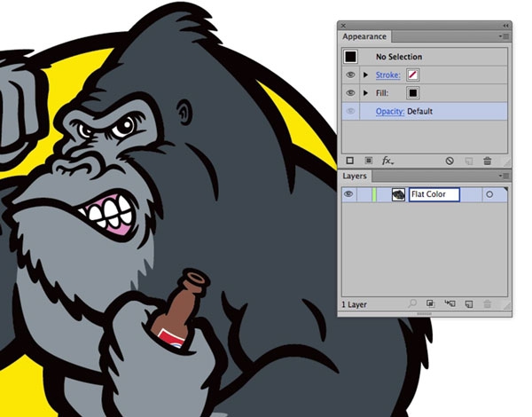Toggle visibility of the Fill attribute
The image size is (532, 417).
[x=350, y=92]
